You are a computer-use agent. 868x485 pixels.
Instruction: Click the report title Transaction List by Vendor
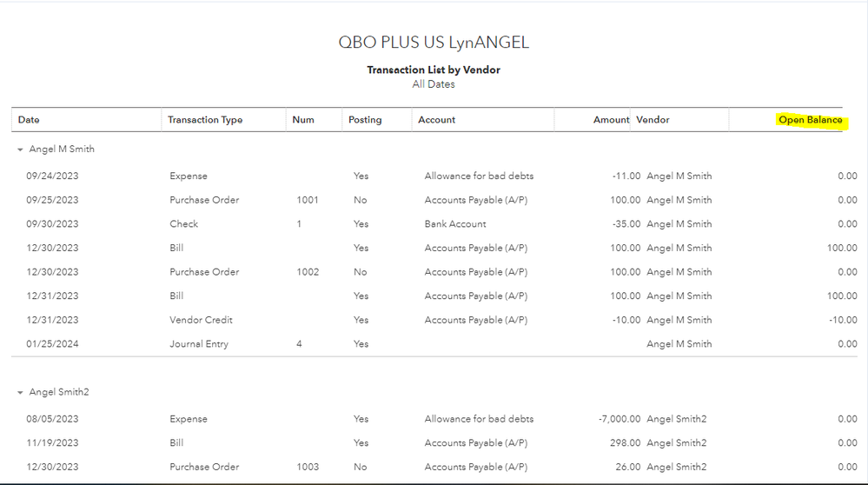point(434,70)
